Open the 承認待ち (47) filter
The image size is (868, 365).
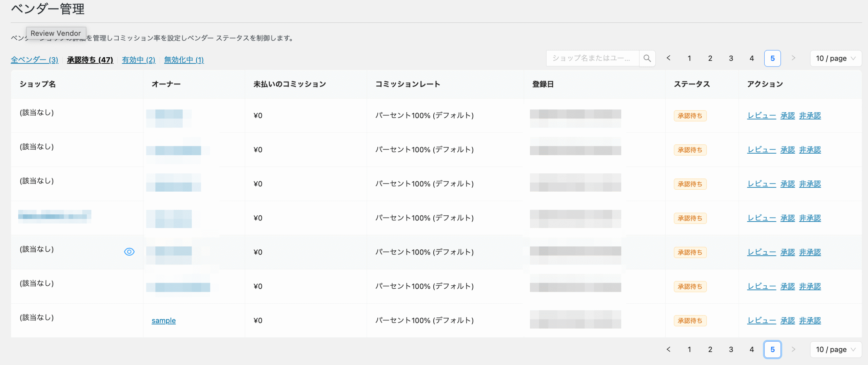pyautogui.click(x=90, y=60)
